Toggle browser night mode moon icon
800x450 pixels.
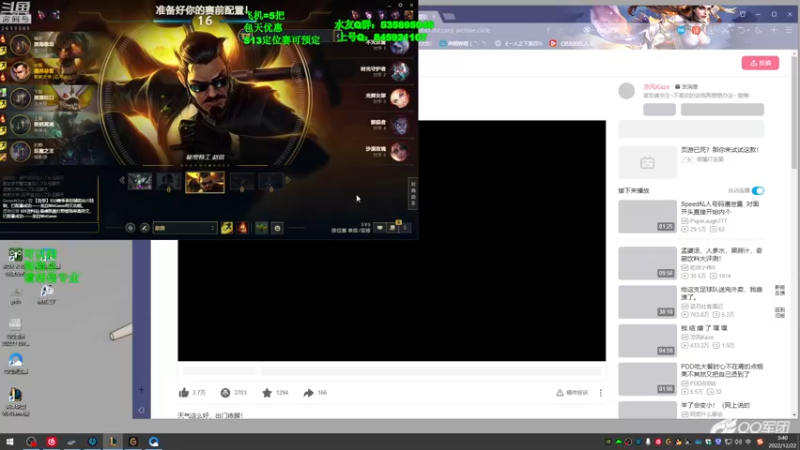pos(758,30)
